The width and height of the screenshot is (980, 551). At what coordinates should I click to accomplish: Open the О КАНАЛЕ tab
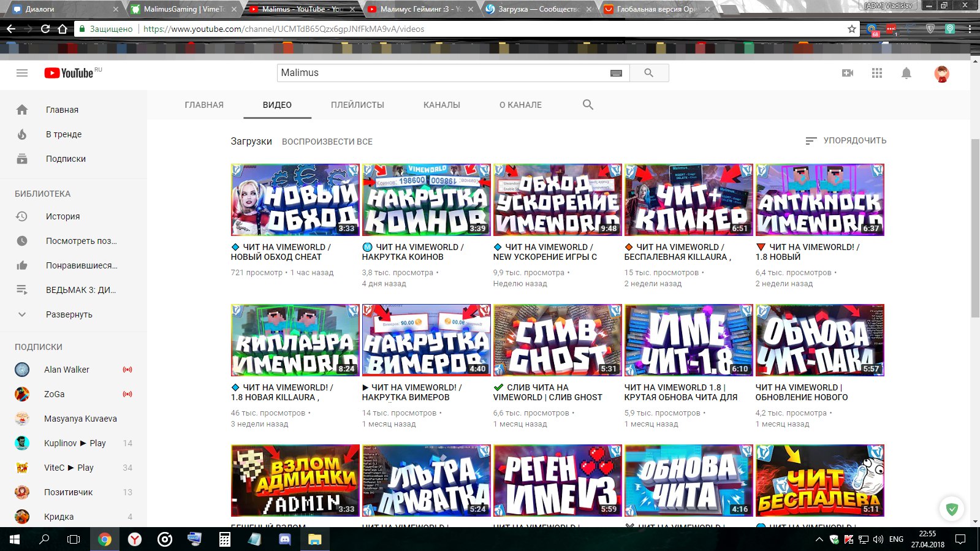(x=520, y=105)
